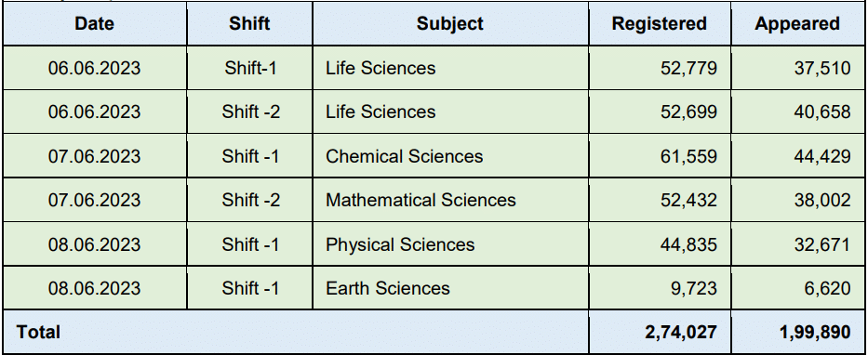Screen dimensions: 868x355
Task: Click the Shift -2 cell for Mathematical Sciences
Action: (x=249, y=200)
